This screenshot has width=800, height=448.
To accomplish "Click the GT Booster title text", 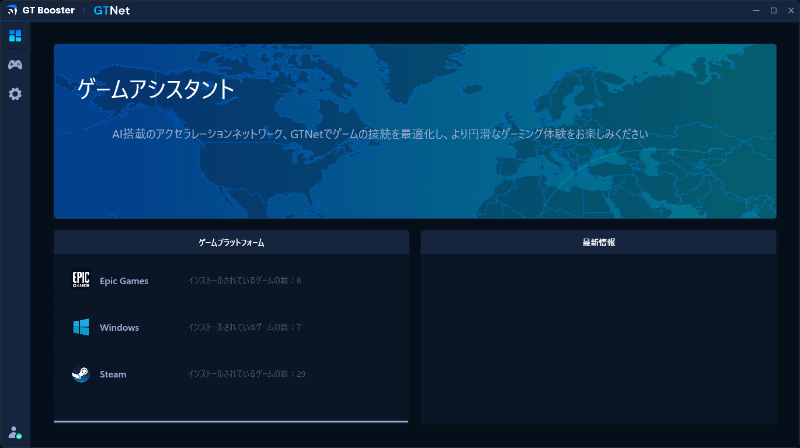I will point(48,10).
